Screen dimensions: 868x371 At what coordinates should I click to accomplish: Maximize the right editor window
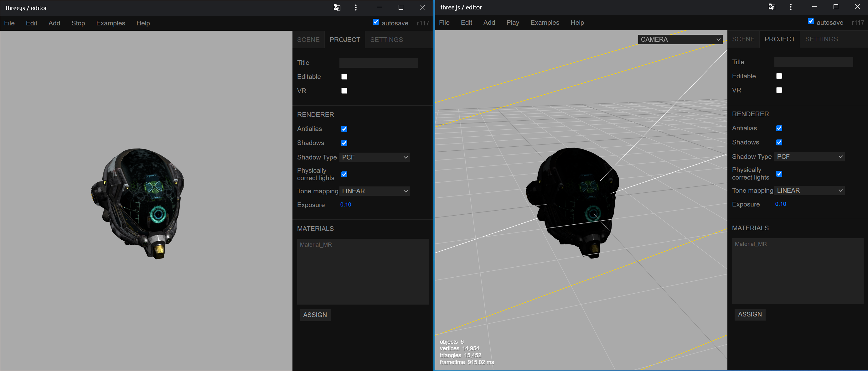(836, 7)
